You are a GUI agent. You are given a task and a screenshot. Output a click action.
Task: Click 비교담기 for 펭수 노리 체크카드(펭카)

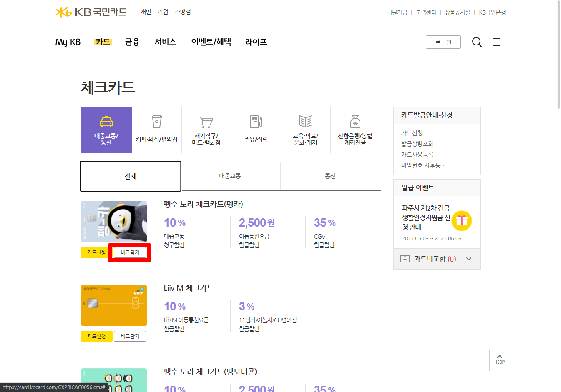pyautogui.click(x=130, y=252)
